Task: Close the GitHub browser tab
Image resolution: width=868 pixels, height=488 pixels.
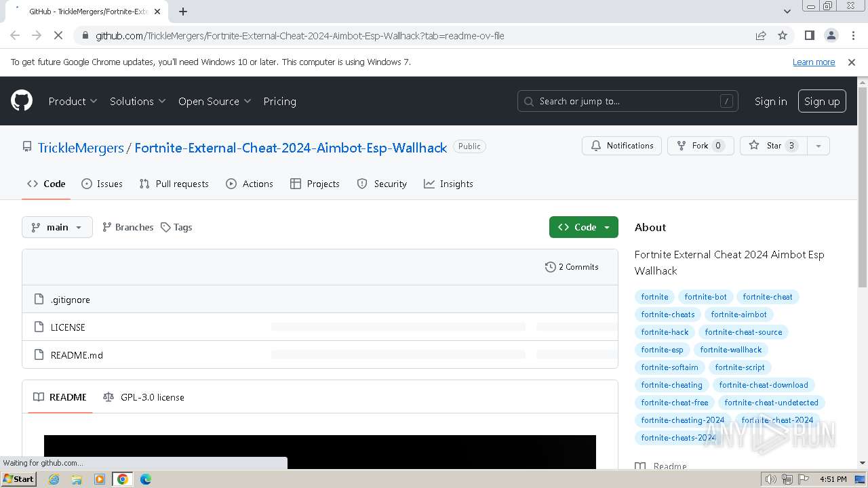Action: click(x=157, y=12)
